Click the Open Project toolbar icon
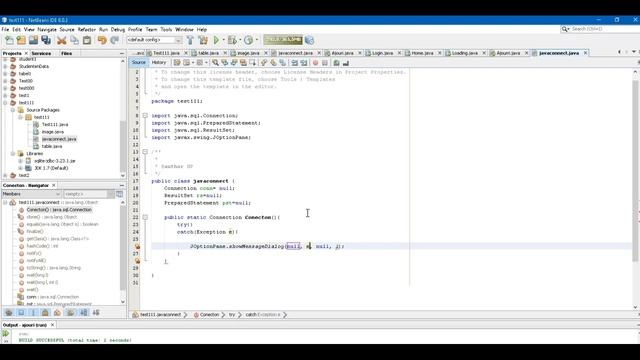The image size is (640, 360). (x=33, y=40)
